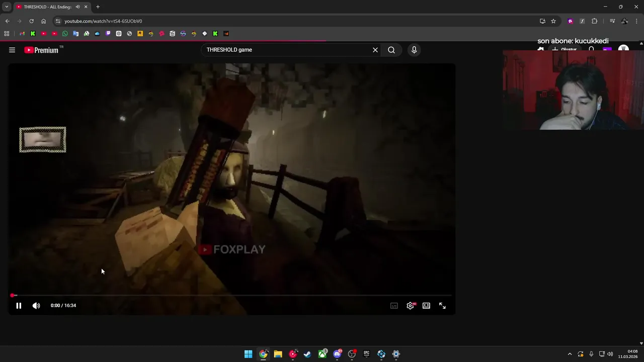Go back in browser history
The height and width of the screenshot is (362, 644).
click(x=7, y=21)
